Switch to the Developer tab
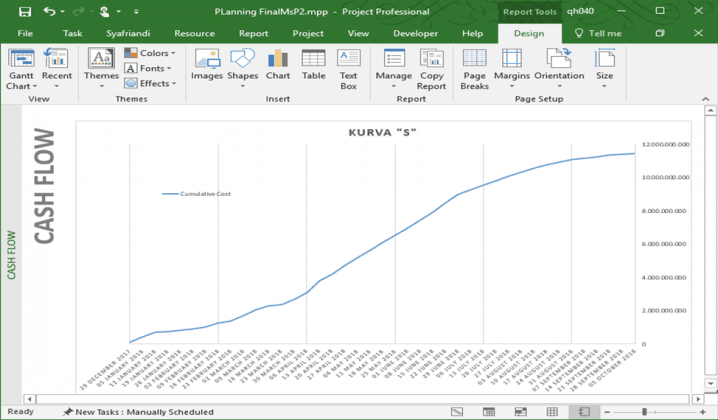 click(x=415, y=33)
